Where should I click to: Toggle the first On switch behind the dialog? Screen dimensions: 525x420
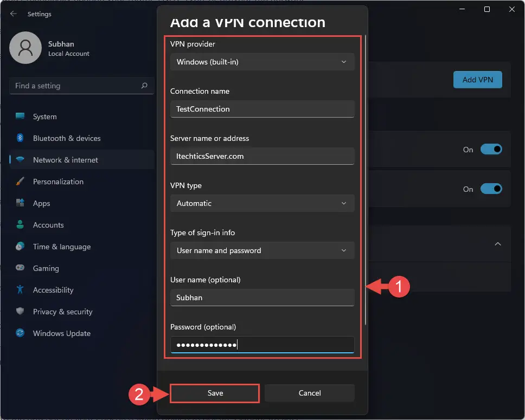click(491, 149)
